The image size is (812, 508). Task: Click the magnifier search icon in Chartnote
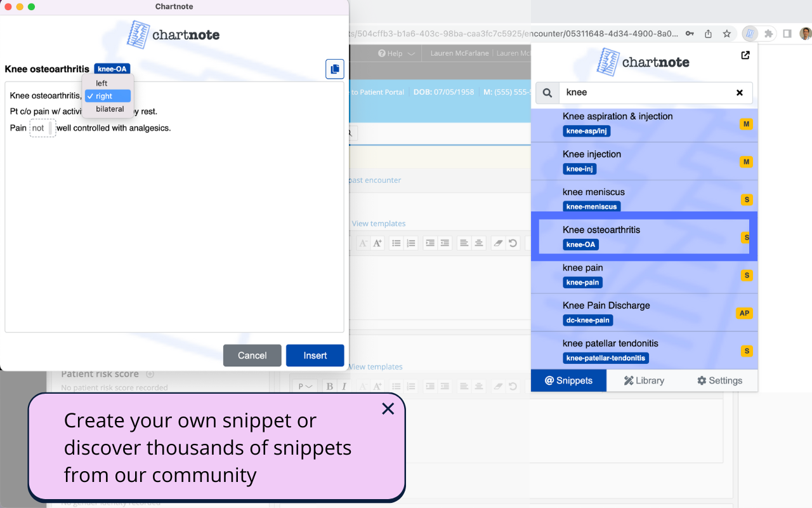pyautogui.click(x=547, y=93)
